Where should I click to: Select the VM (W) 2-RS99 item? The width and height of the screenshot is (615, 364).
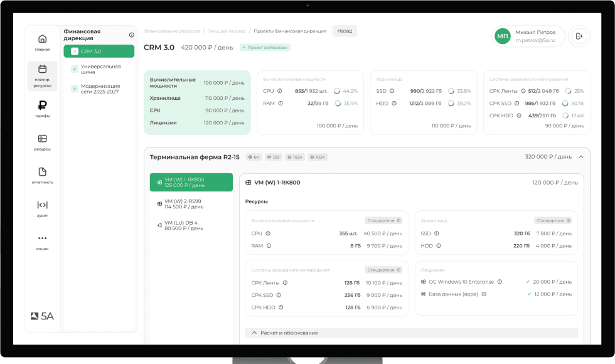coord(183,204)
